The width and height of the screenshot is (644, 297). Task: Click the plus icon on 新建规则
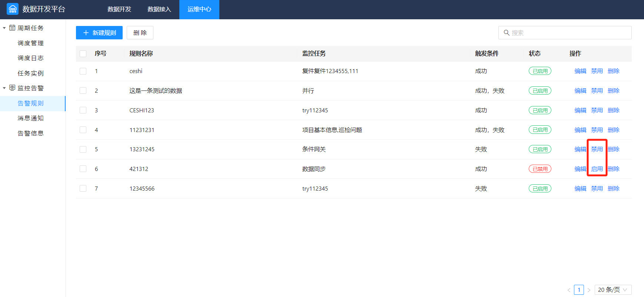[86, 33]
